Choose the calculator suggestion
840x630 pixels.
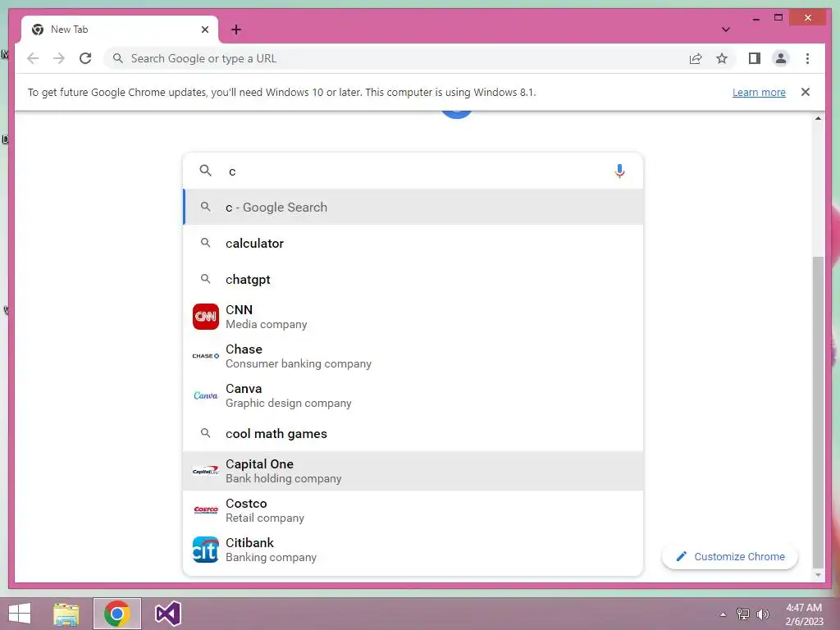(x=413, y=243)
